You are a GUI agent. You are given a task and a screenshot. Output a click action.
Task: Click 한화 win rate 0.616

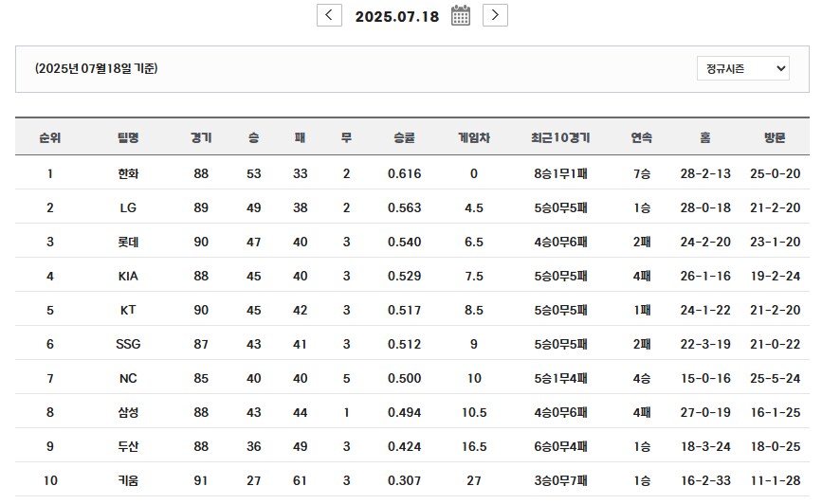point(404,173)
